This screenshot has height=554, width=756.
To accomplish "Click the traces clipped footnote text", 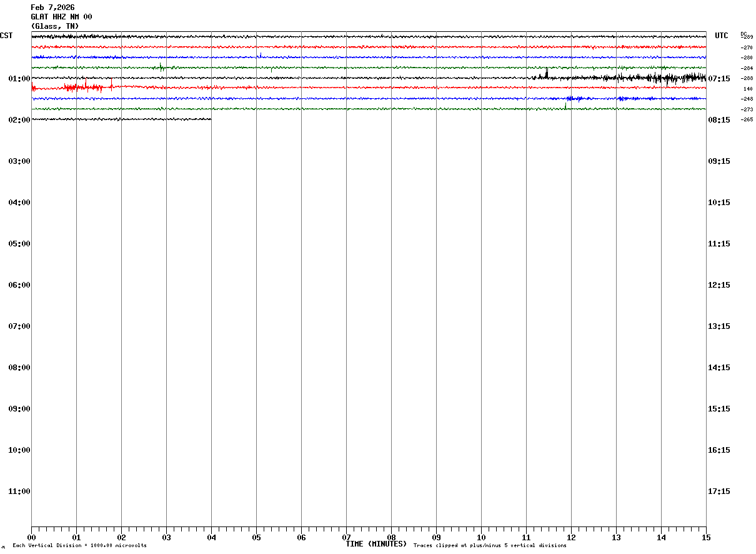I will point(490,546).
